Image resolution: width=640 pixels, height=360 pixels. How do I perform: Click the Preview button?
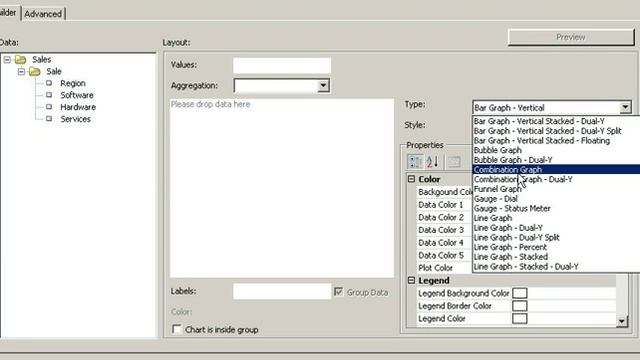tap(571, 37)
